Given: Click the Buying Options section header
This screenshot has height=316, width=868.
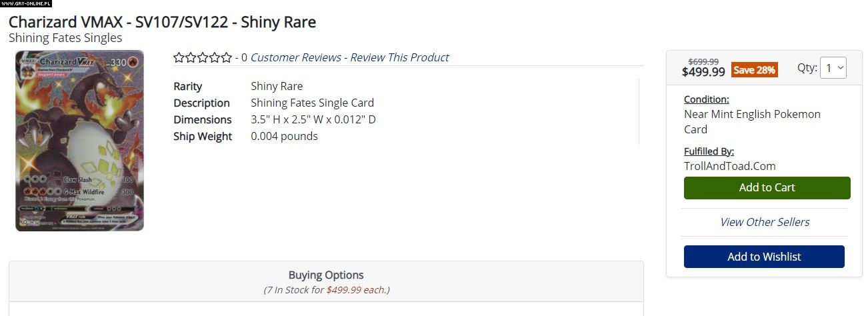Looking at the screenshot, I should pyautogui.click(x=326, y=275).
